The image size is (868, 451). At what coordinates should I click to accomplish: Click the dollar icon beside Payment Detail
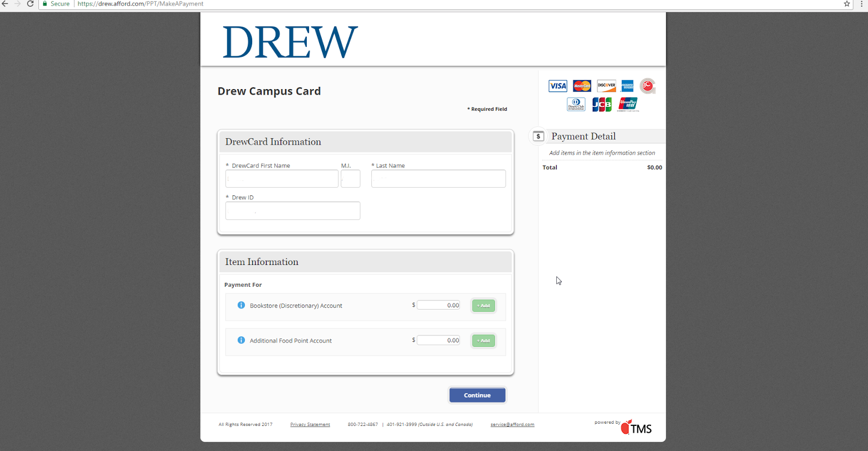538,136
